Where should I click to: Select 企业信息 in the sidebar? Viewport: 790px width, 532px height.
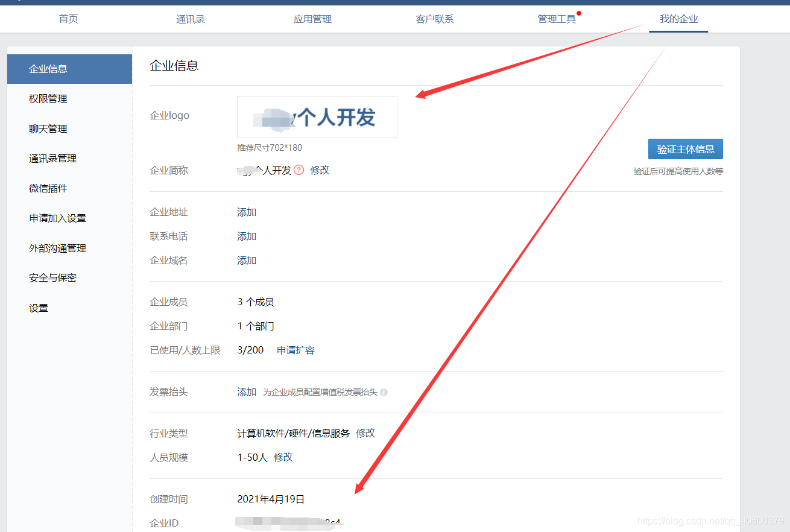click(69, 69)
